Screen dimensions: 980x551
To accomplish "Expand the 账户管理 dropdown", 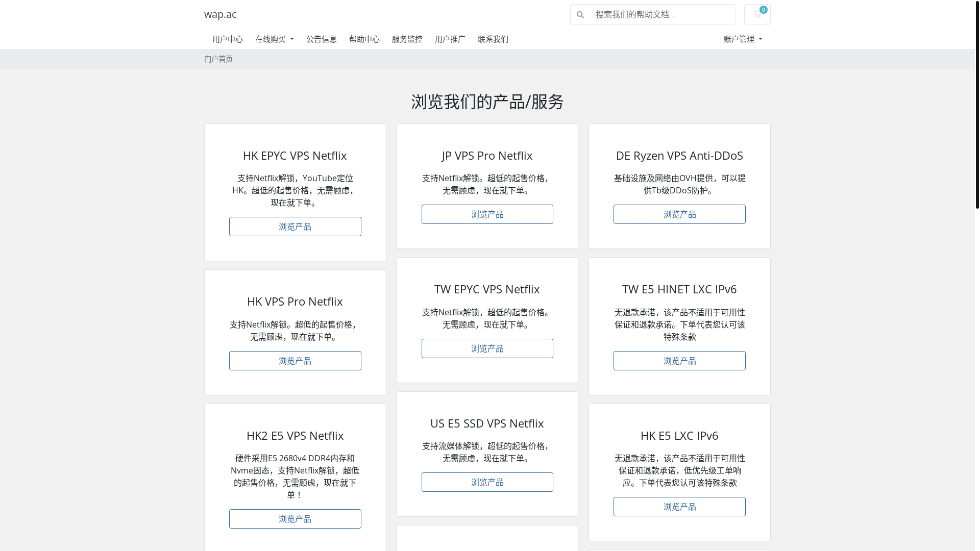I will pos(743,39).
